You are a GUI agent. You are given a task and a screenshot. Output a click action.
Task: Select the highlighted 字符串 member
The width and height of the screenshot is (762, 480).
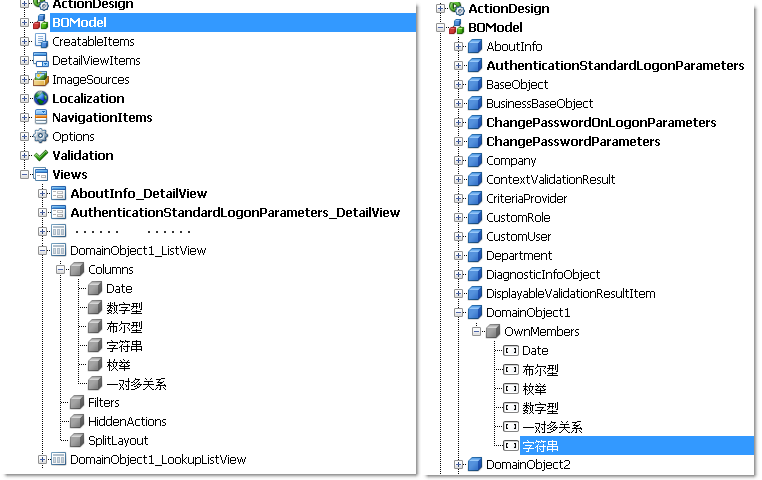[637, 446]
